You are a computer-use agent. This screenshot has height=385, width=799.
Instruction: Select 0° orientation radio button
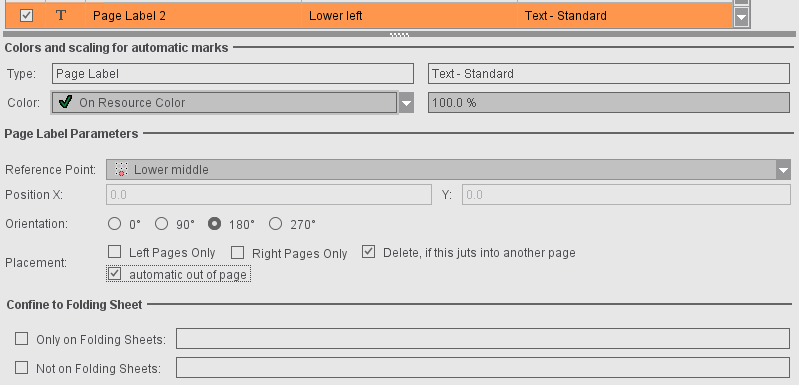click(x=115, y=224)
